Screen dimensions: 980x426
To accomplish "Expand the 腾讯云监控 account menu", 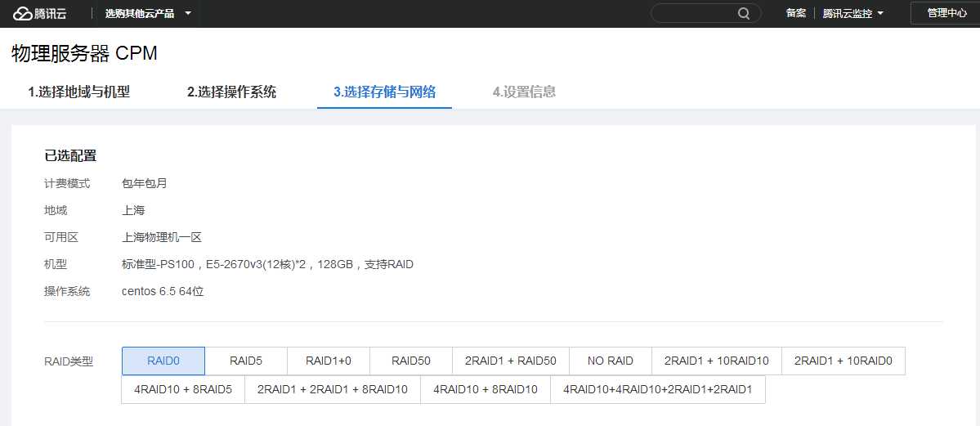I will click(853, 14).
